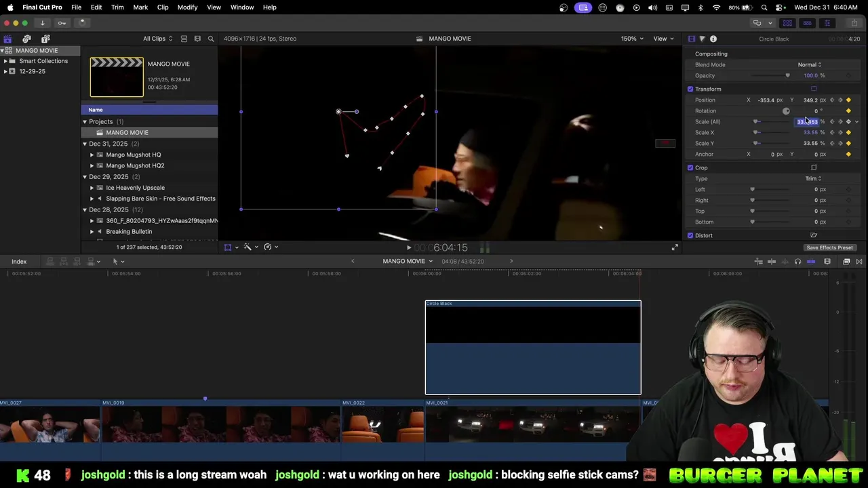Toggle Position keyframe diamond
The image size is (868, 488).
tap(848, 100)
